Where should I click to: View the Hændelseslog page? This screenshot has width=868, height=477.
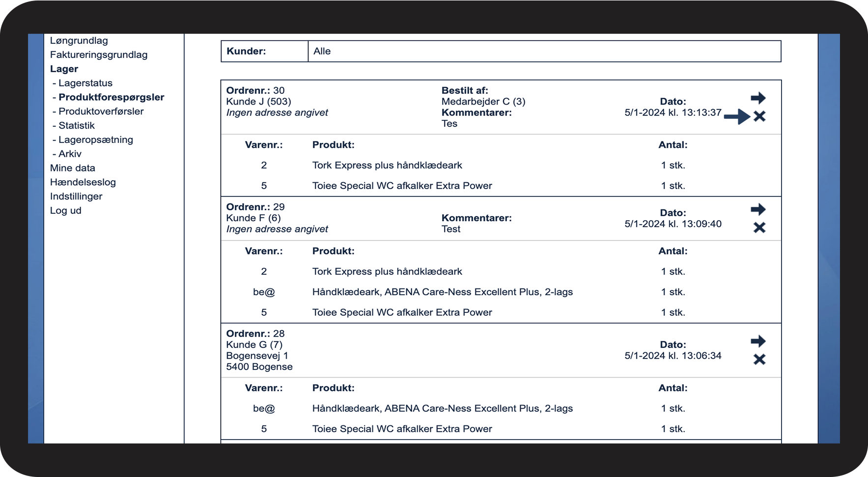83,182
